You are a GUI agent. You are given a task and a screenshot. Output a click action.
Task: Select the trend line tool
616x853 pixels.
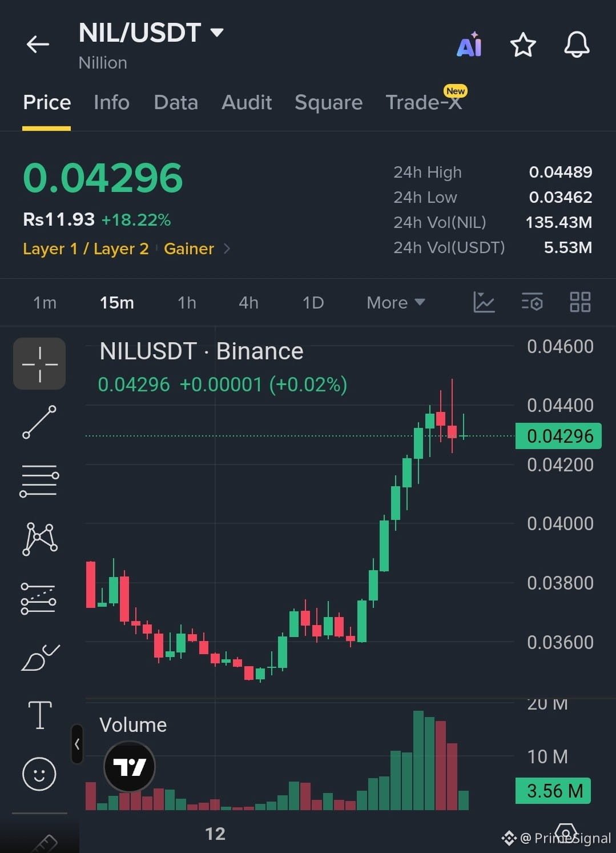click(39, 422)
